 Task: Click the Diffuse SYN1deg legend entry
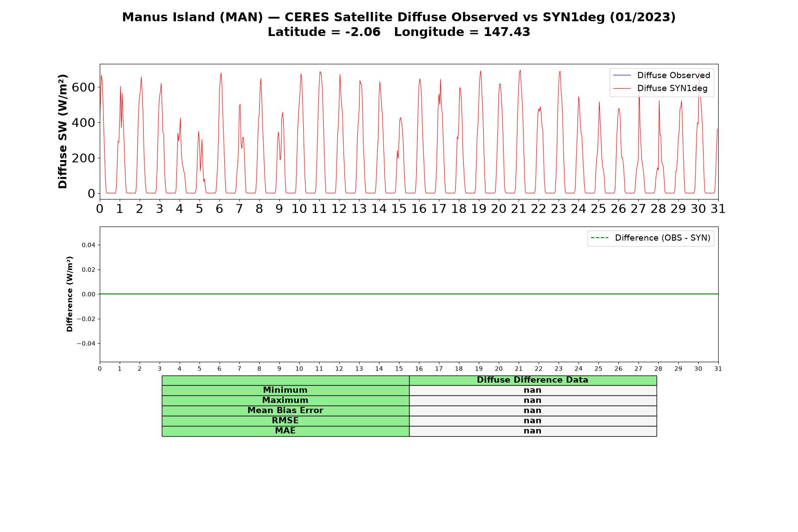pyautogui.click(x=661, y=88)
